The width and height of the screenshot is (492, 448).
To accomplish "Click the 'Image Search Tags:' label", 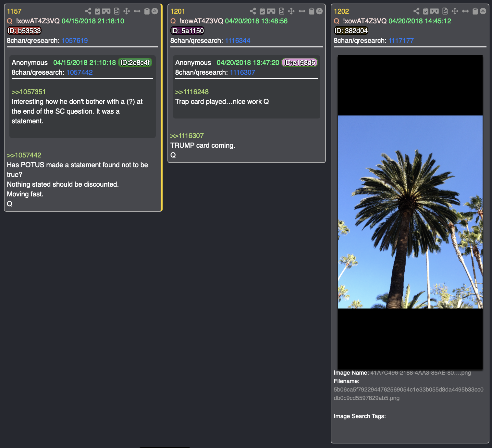I will click(x=360, y=416).
